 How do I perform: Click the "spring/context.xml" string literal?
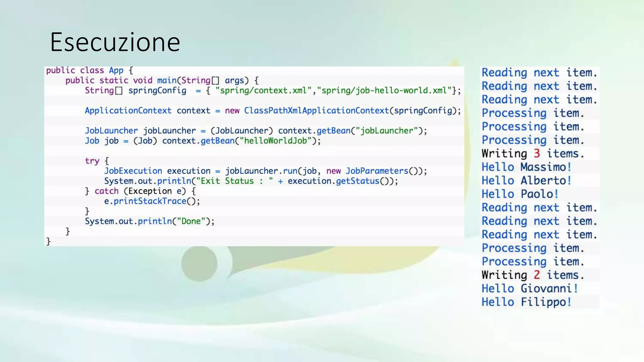(263, 90)
